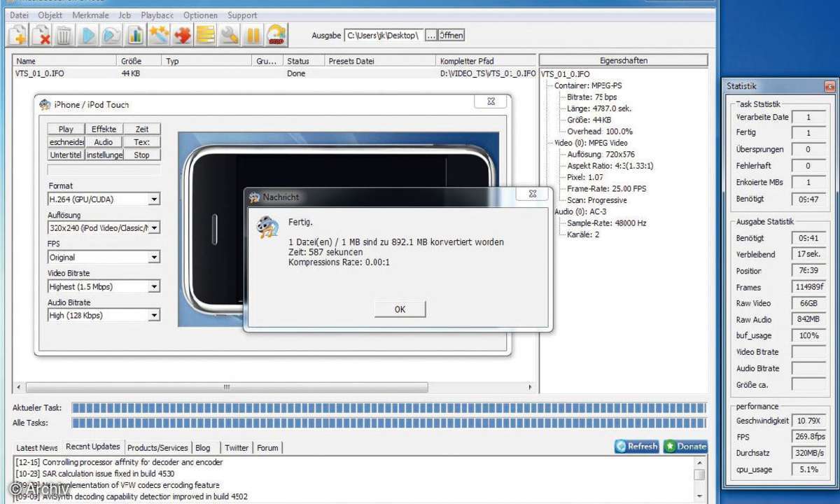
Task: Click the file list horizontal scrollbar
Action: [226, 387]
